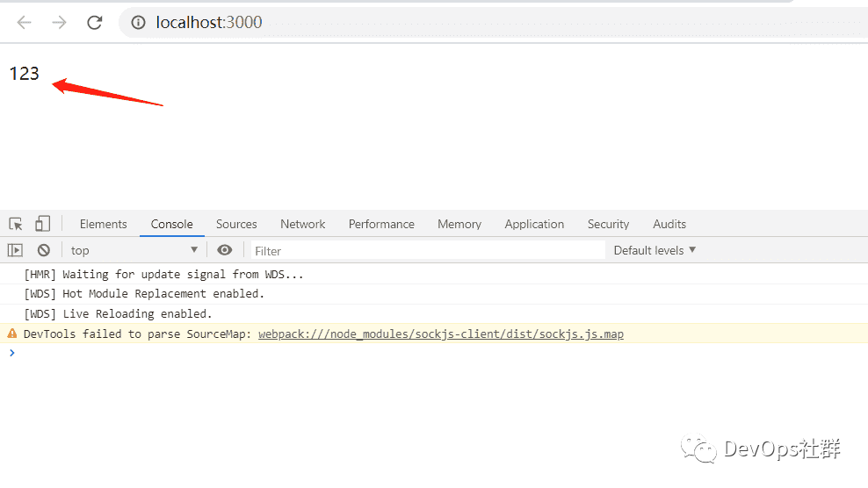This screenshot has width=868, height=488.
Task: Click the console Filter field
Action: click(428, 251)
